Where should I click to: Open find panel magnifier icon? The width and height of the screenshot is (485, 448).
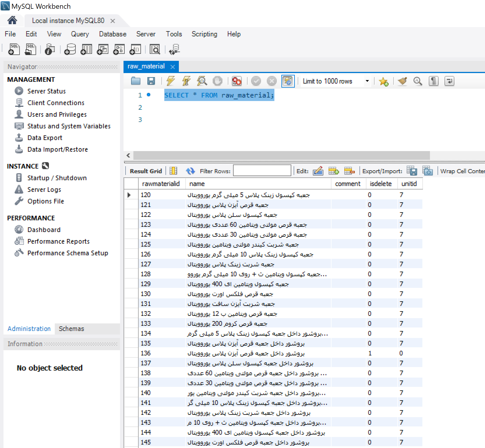[418, 81]
